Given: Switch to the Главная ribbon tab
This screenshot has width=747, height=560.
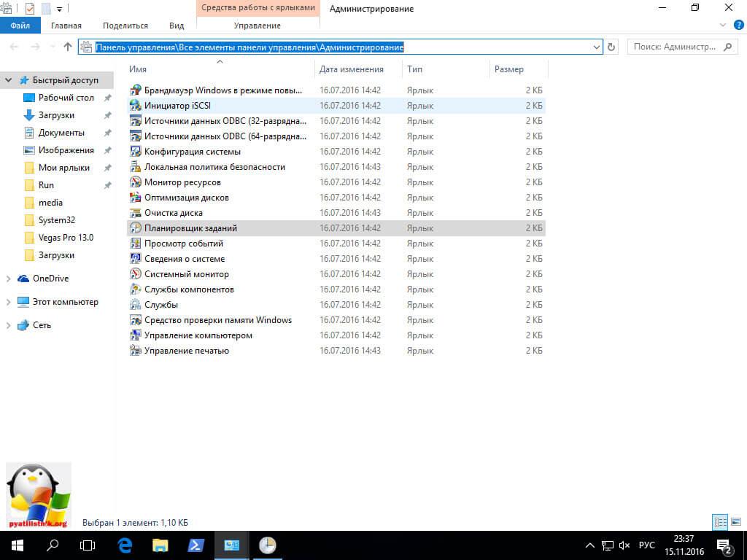Looking at the screenshot, I should [x=66, y=26].
